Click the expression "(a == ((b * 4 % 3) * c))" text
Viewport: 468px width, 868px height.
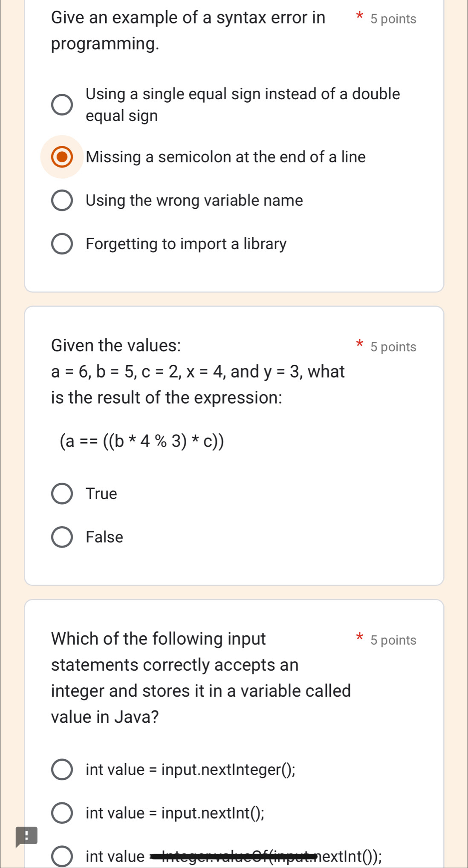[140, 441]
